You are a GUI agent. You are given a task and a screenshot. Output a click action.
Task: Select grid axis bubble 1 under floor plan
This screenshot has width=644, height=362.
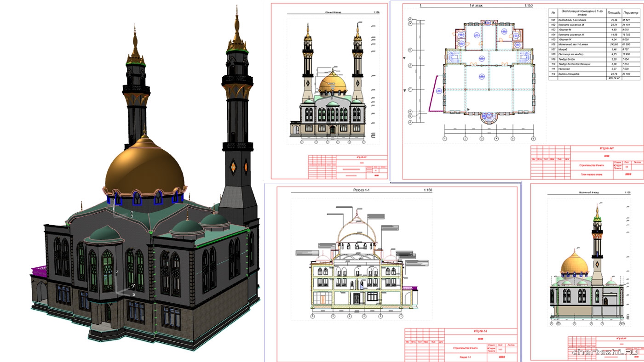pos(445,138)
